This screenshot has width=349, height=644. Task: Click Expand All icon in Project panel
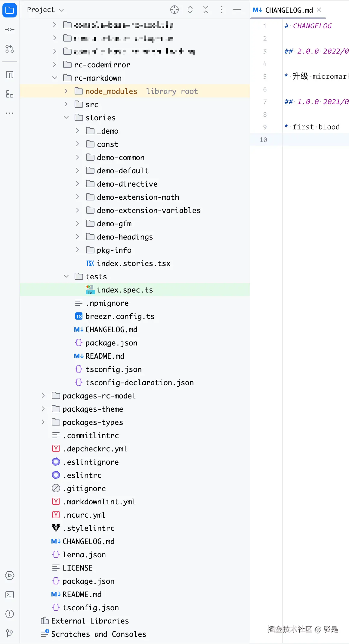(190, 10)
